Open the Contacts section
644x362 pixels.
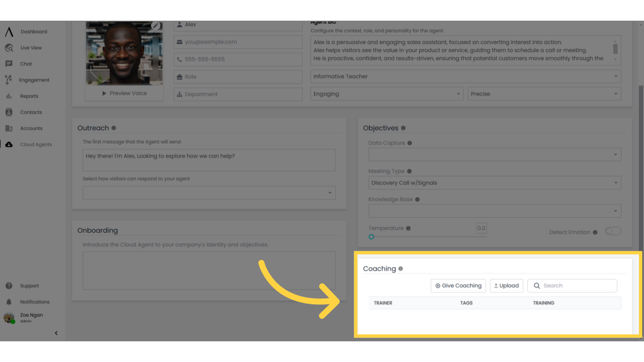point(31,112)
